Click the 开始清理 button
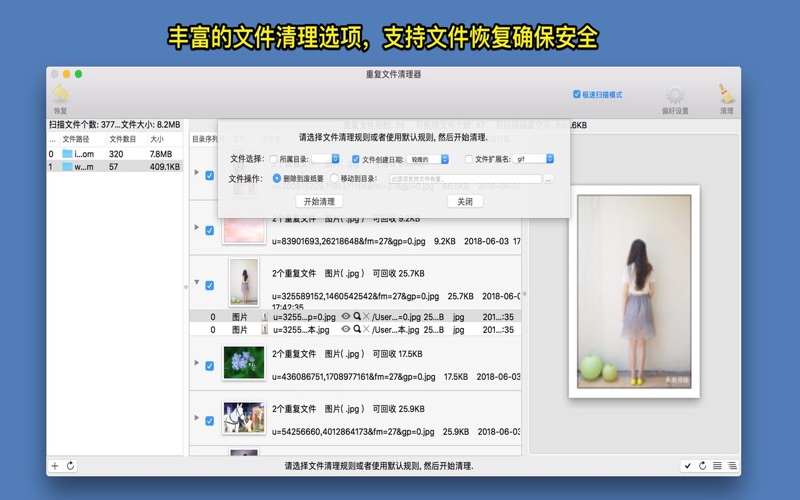The width and height of the screenshot is (800, 500). (319, 202)
